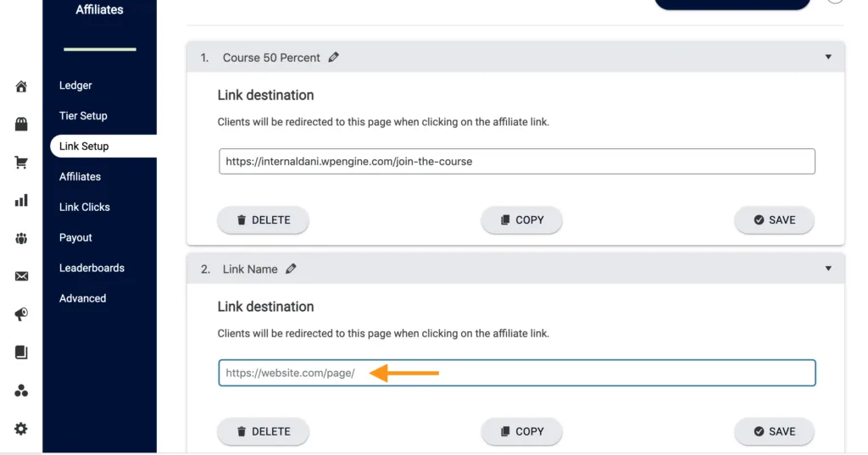
Task: Select the Course 50 Percent title text
Action: coord(271,58)
